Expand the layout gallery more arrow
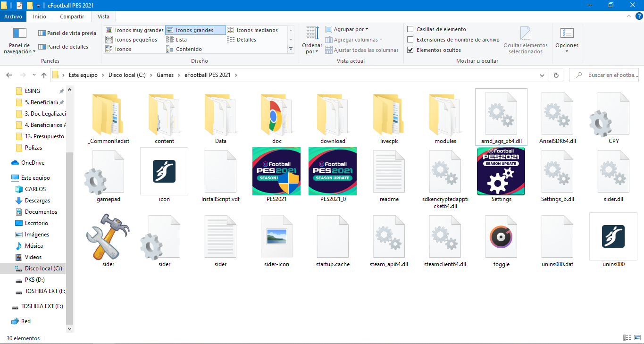 tap(291, 49)
